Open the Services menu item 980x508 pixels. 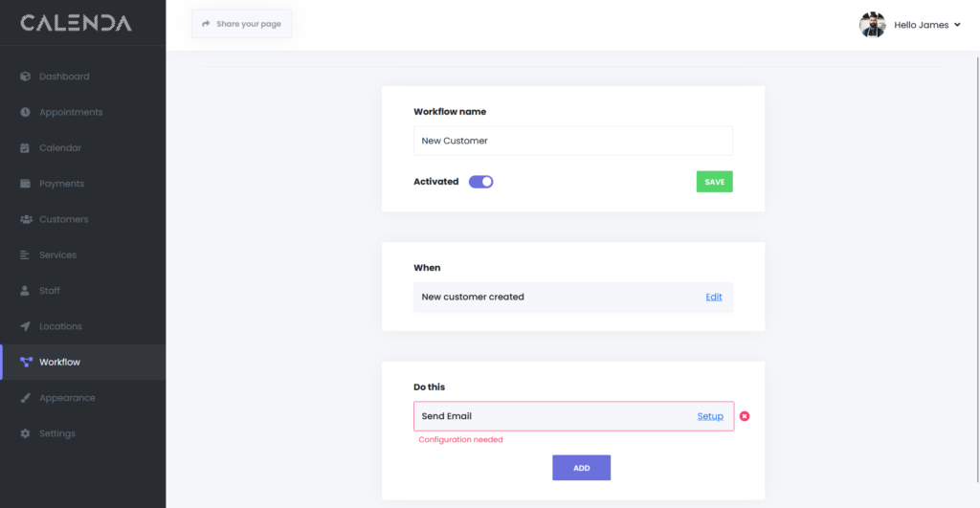57,255
